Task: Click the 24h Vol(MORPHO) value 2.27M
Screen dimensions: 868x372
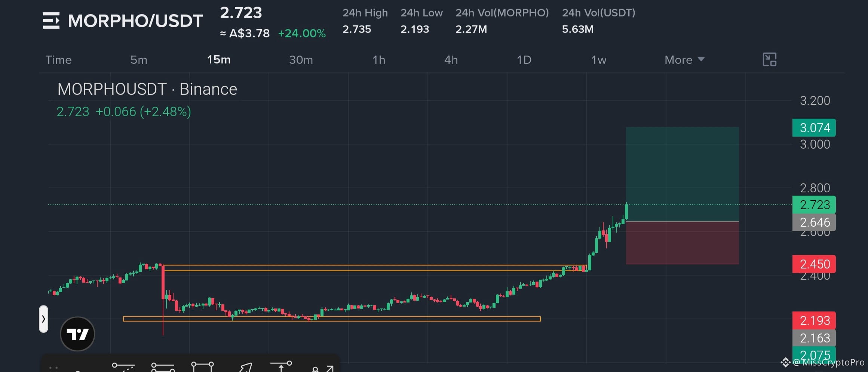Action: [471, 29]
